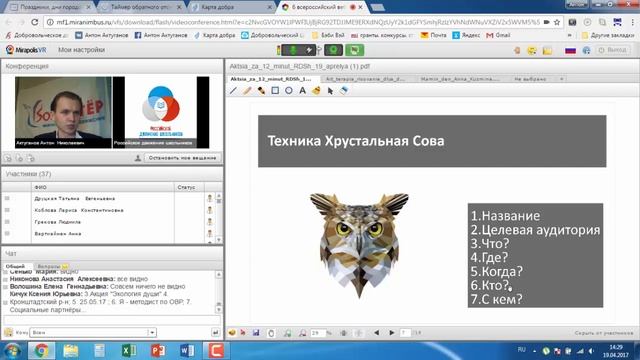Click Российское движение школьников video thumbnail

tap(161, 112)
